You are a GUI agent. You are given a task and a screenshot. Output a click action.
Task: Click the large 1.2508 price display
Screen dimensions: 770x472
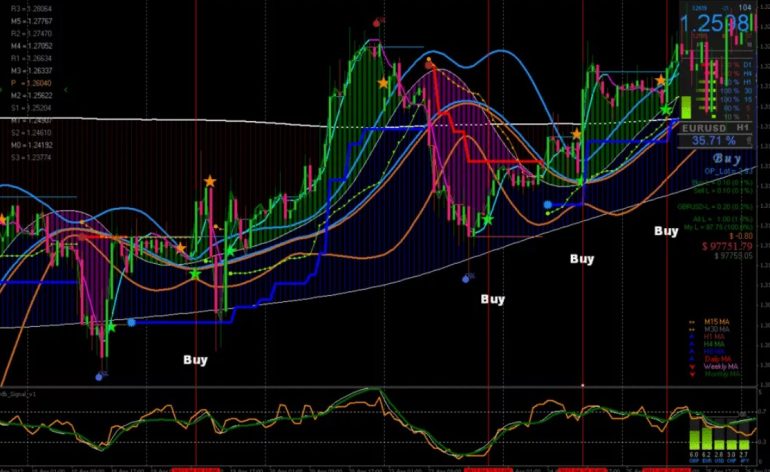tap(715, 24)
